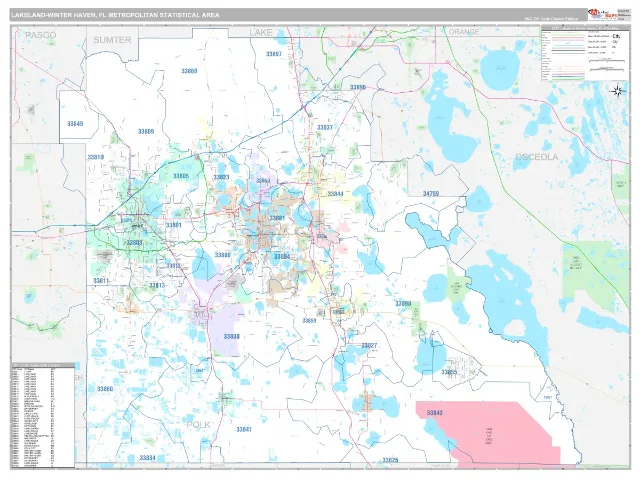Click ZIP code 33810 label
The width and height of the screenshot is (640, 480).
click(96, 157)
